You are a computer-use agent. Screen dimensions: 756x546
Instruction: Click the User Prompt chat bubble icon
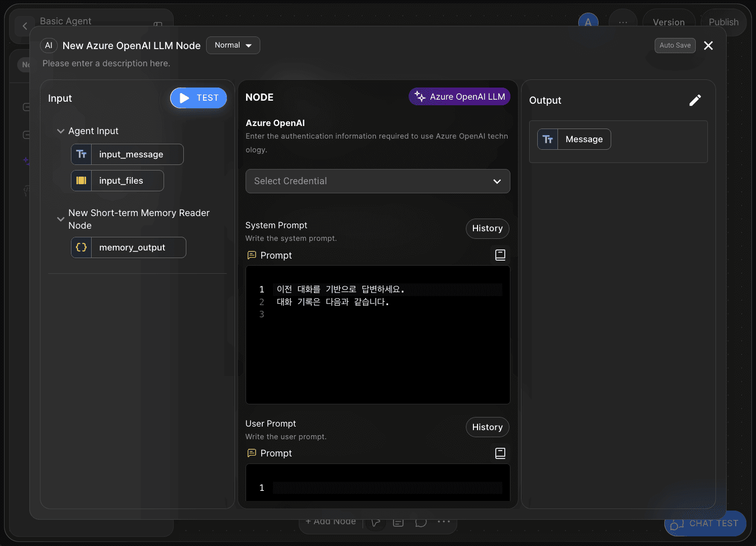[252, 453]
